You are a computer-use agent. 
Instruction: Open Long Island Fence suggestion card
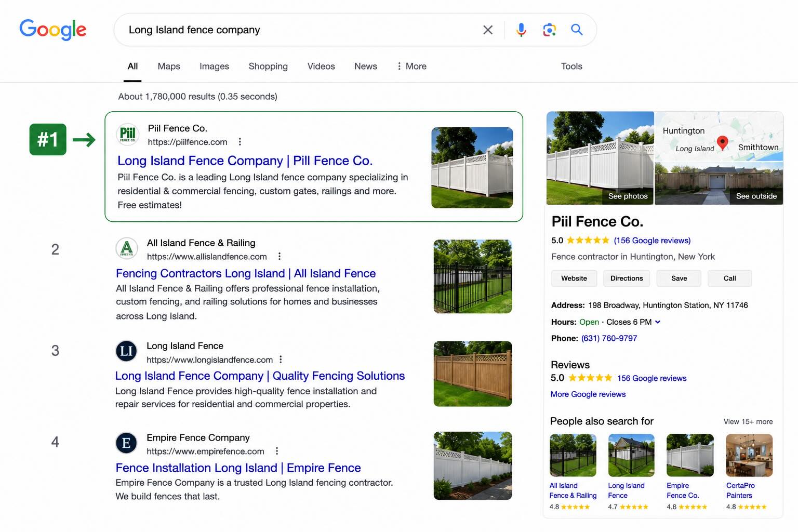(631, 472)
